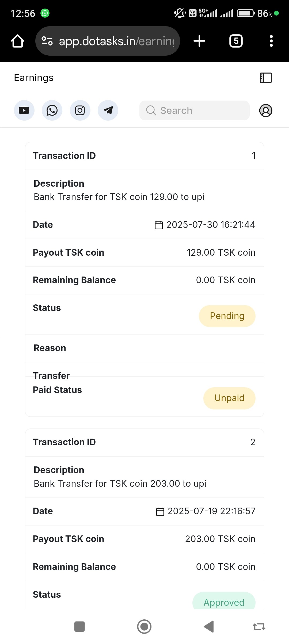
Task: Tap the Telegram shortcut icon
Action: 108,110
